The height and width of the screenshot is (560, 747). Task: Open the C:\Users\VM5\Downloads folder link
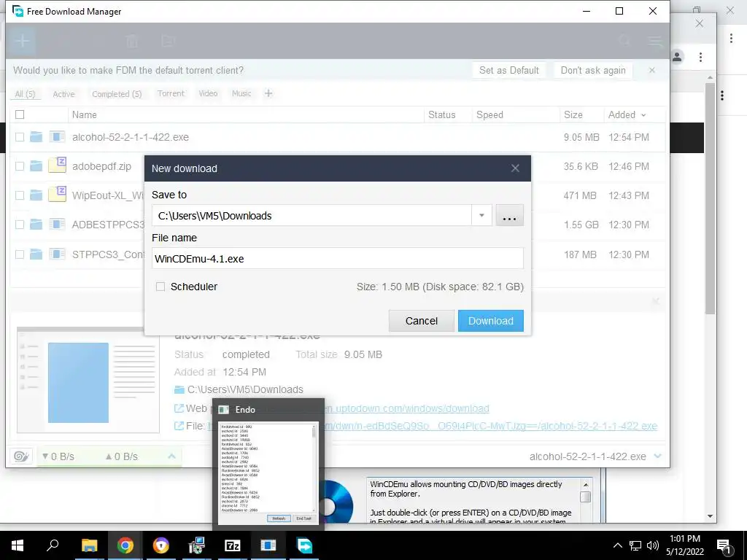245,389
